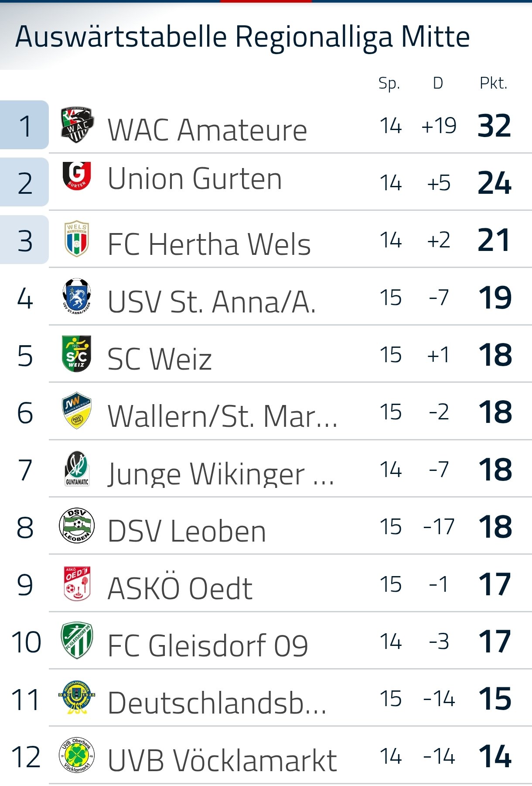Open the ASKÖ Oedt club badge
Image resolution: width=532 pixels, height=786 pixels.
(x=77, y=583)
